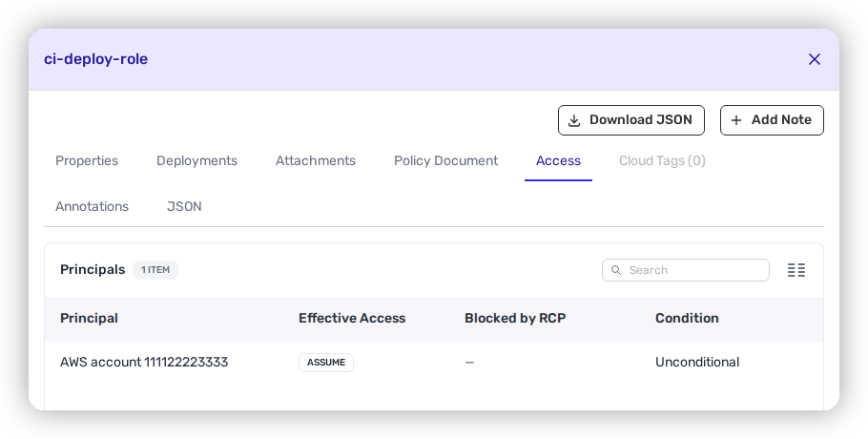Click the ci-deploy-role title

95,59
